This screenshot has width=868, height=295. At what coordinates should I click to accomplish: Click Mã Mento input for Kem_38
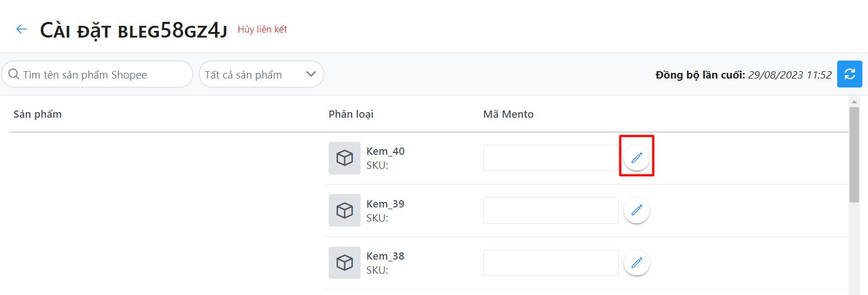click(x=550, y=262)
